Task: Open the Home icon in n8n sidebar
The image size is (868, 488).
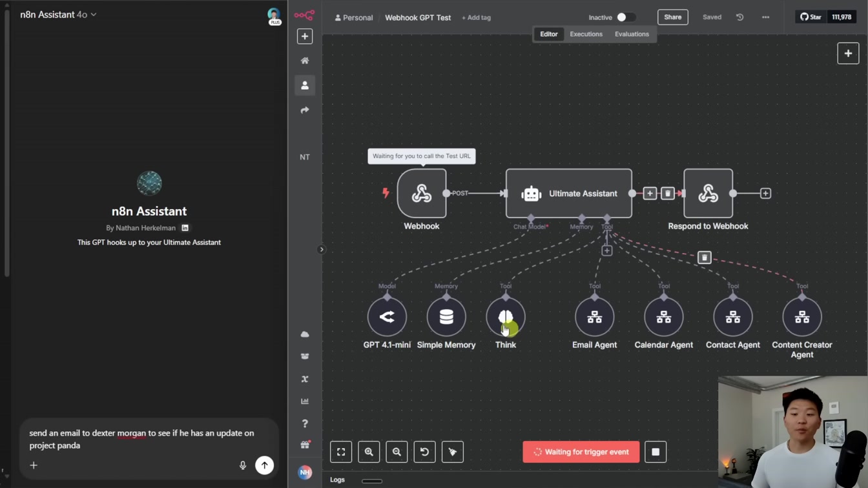Action: point(305,61)
